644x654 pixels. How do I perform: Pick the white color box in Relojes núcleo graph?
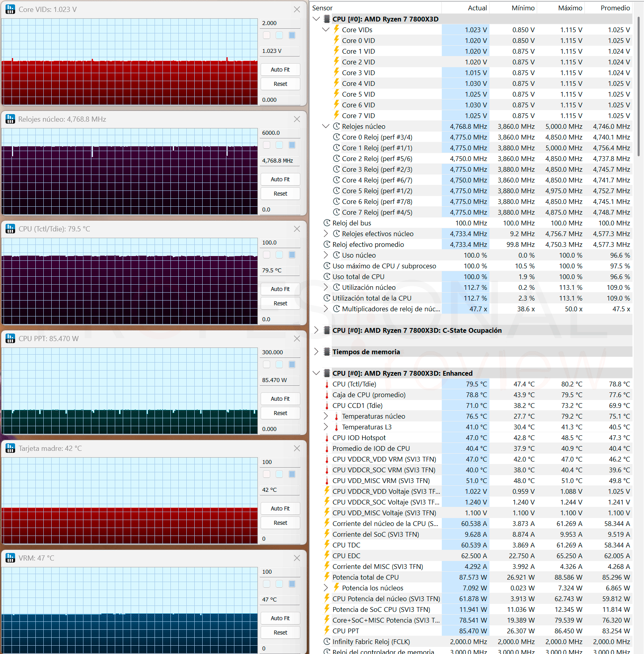tap(267, 145)
